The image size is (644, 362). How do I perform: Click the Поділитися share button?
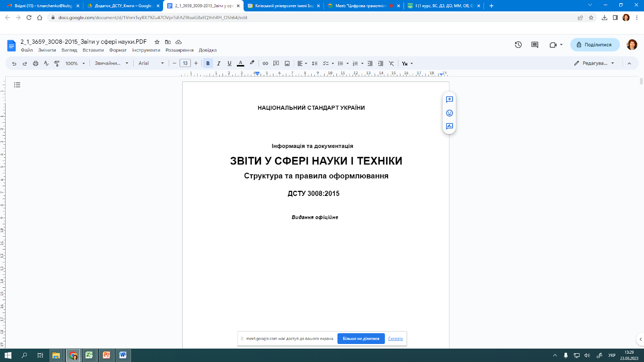pos(594,45)
